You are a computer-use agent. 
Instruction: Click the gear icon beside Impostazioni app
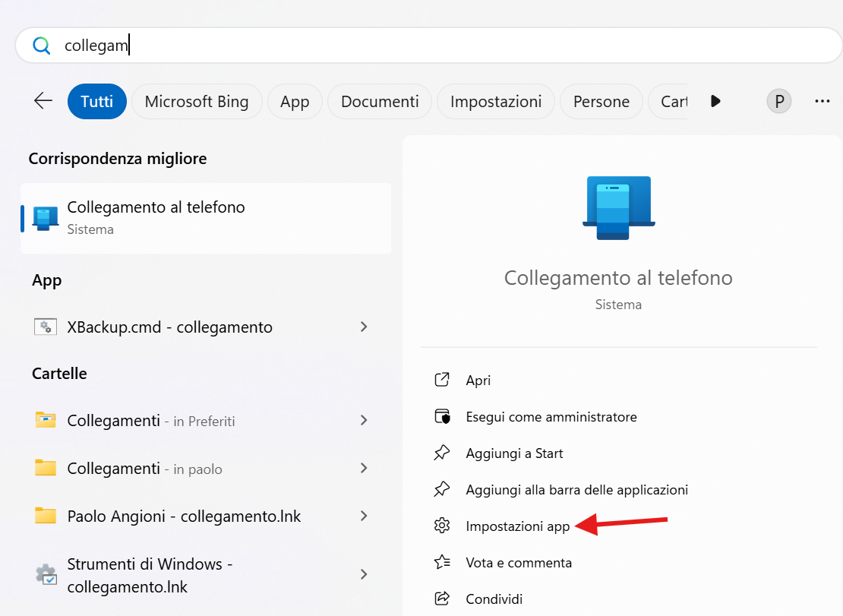tap(442, 526)
